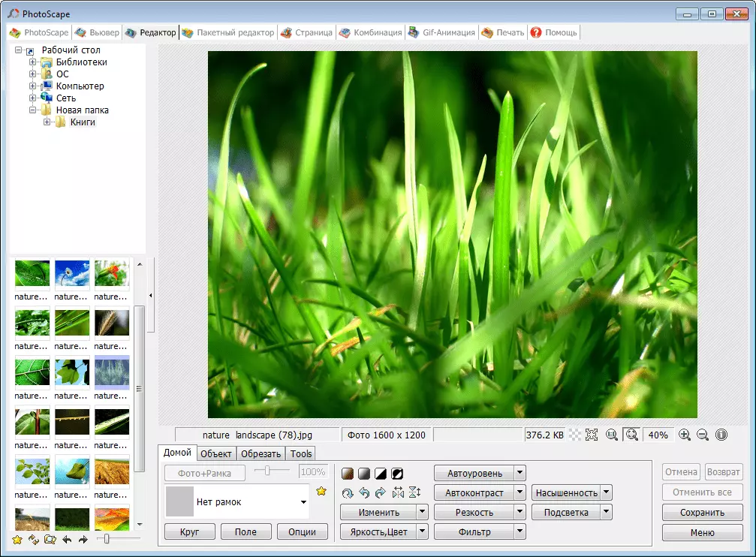The width and height of the screenshot is (756, 557).
Task: Click the Резкость button
Action: coord(474,513)
